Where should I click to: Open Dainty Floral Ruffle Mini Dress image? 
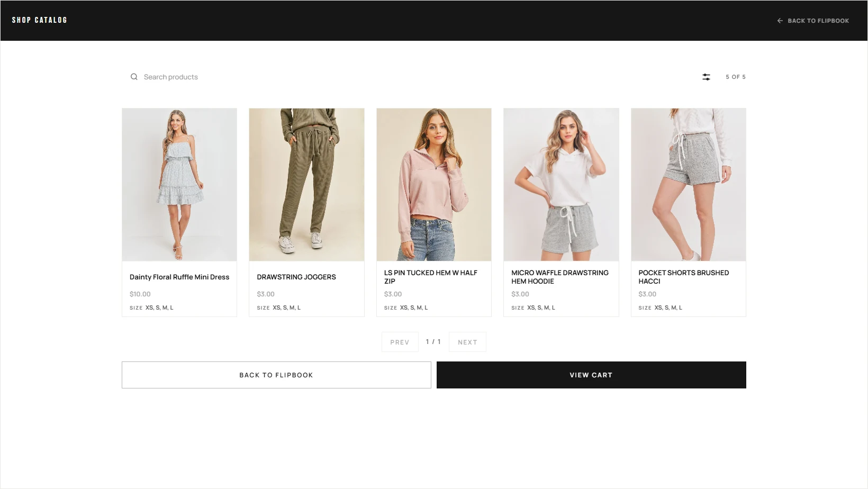(x=179, y=185)
